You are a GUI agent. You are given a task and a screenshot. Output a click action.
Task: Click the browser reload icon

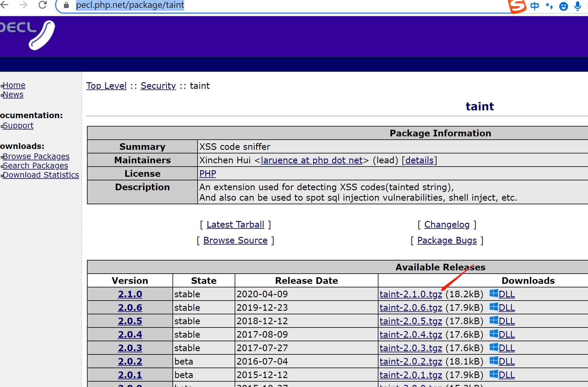(43, 5)
